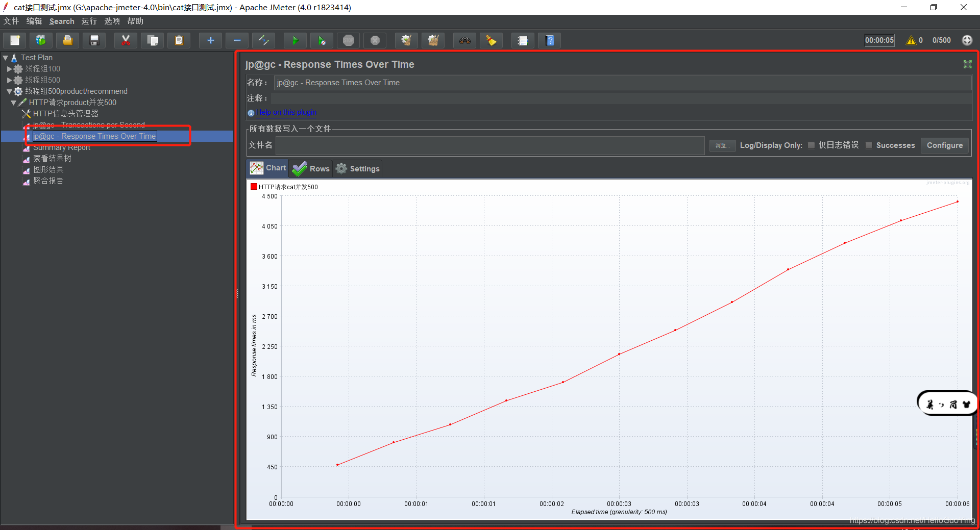Viewport: 980px width, 530px height.
Task: Click the Toggle enable/disable icon
Action: coord(263,40)
